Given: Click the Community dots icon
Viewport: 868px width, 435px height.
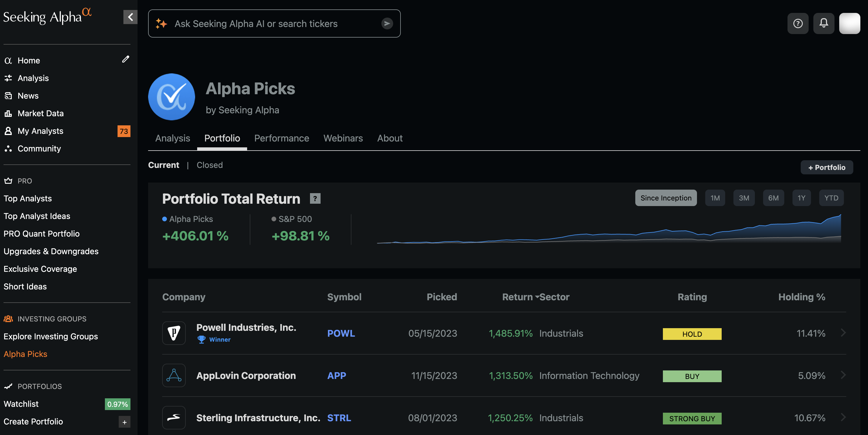Looking at the screenshot, I should 8,149.
